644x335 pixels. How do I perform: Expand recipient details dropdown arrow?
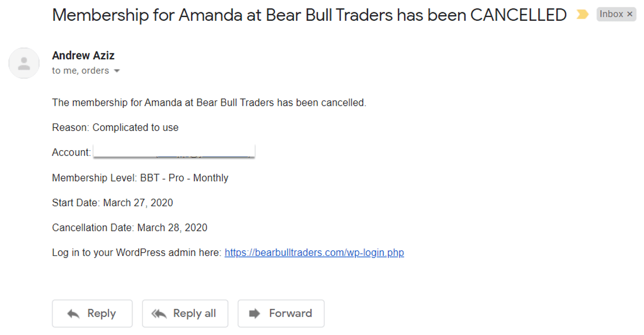(x=117, y=71)
